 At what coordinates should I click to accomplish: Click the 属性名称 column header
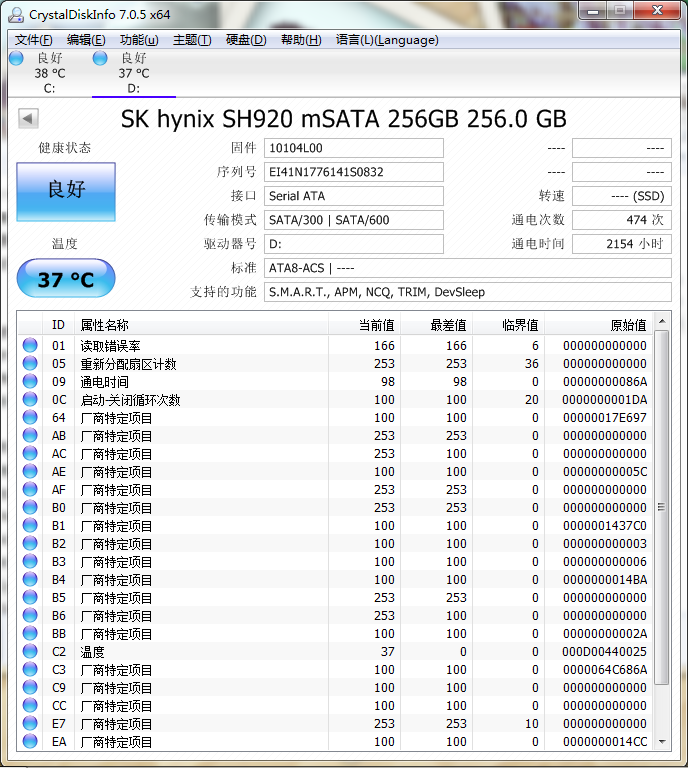201,325
